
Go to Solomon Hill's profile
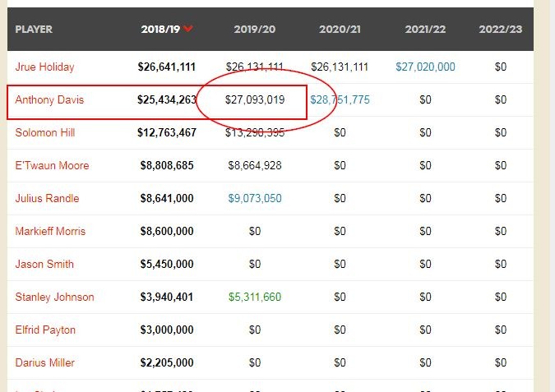point(45,132)
